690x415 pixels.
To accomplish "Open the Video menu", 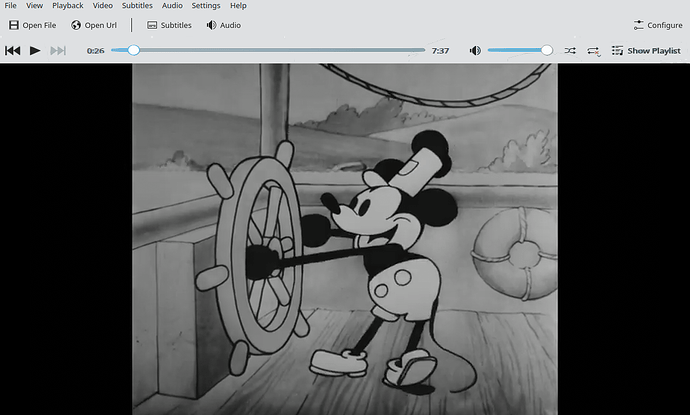I will (103, 6).
